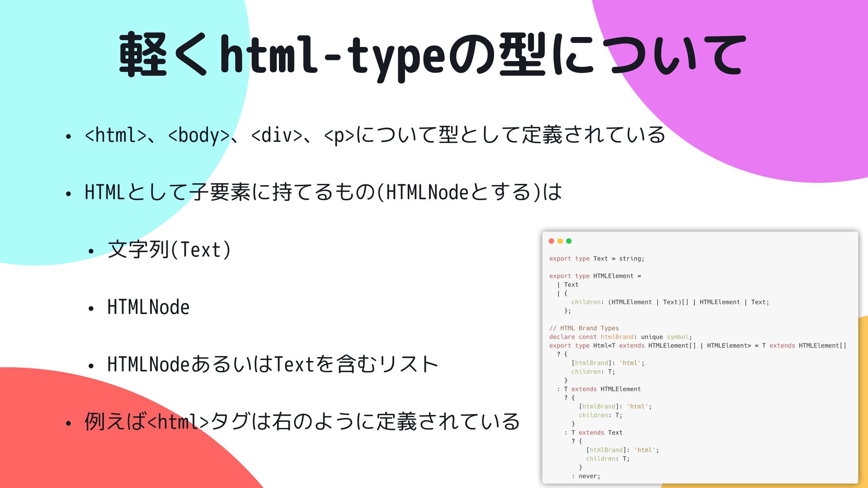Viewport: 868px width, 488px height.
Task: Select the bullet mentioning <html>, <body>, <div>
Action: tap(375, 135)
